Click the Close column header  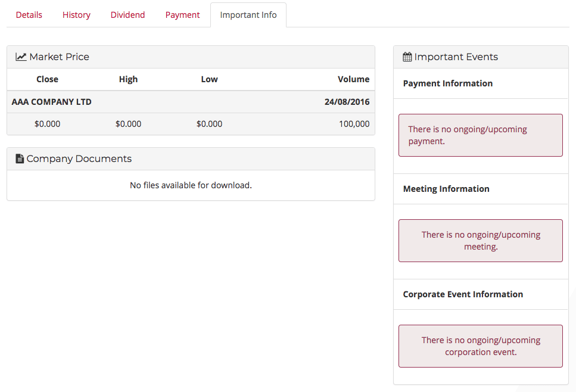coord(47,79)
